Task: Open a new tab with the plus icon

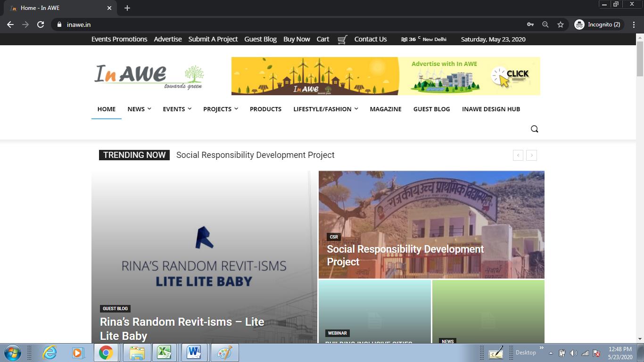Action: point(127,8)
